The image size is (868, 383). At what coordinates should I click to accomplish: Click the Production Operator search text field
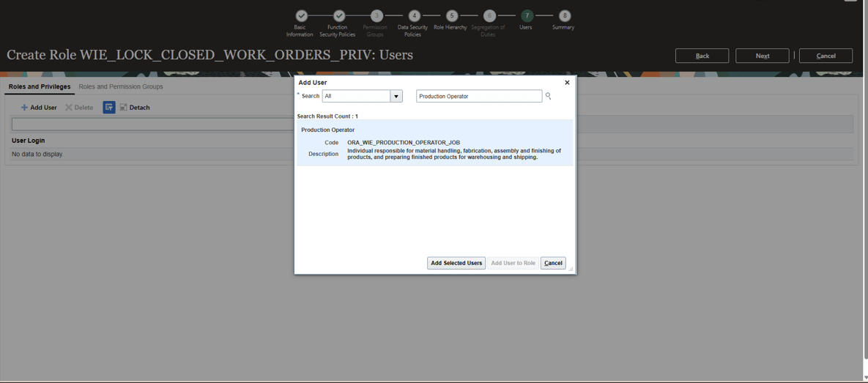pyautogui.click(x=479, y=97)
